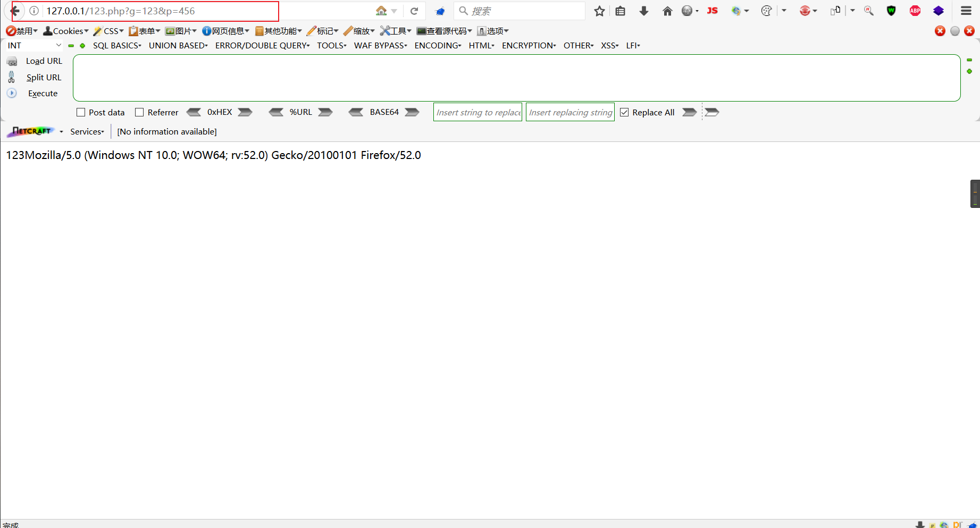Go to the home page icon
The image size is (980, 528).
tap(667, 11)
